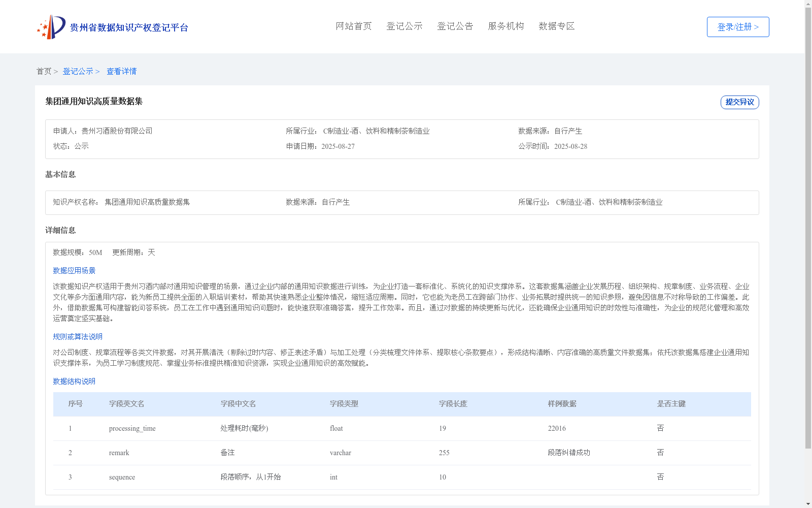The width and height of the screenshot is (812, 508).
Task: Click 否 in the remark row
Action: (x=660, y=453)
